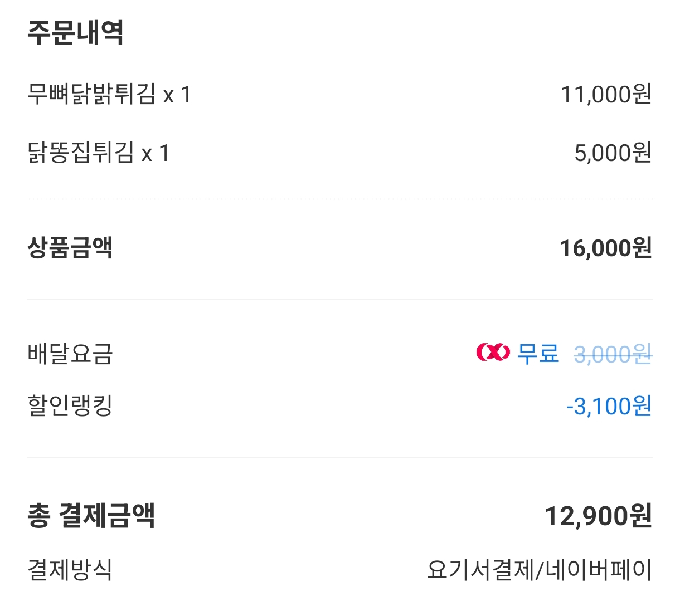This screenshot has height=616, width=680.
Task: Tap the 배달요금 label
Action: tap(70, 354)
